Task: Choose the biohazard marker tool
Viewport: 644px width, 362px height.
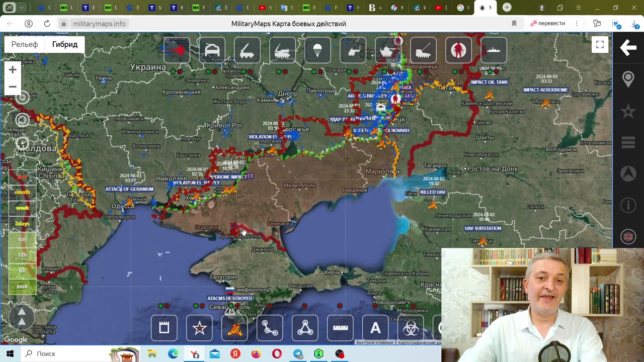Action: (411, 328)
